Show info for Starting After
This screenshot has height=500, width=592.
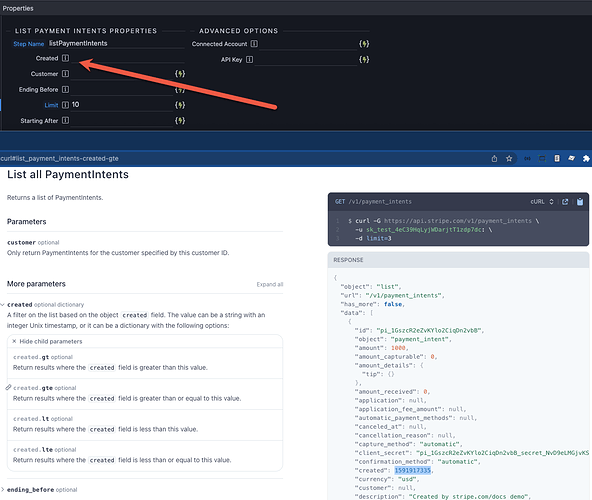pyautogui.click(x=66, y=120)
